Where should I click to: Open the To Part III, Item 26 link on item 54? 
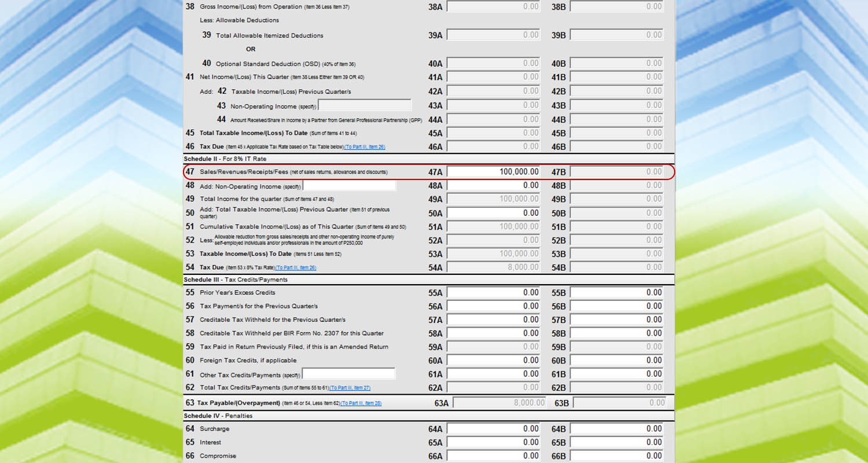point(296,268)
